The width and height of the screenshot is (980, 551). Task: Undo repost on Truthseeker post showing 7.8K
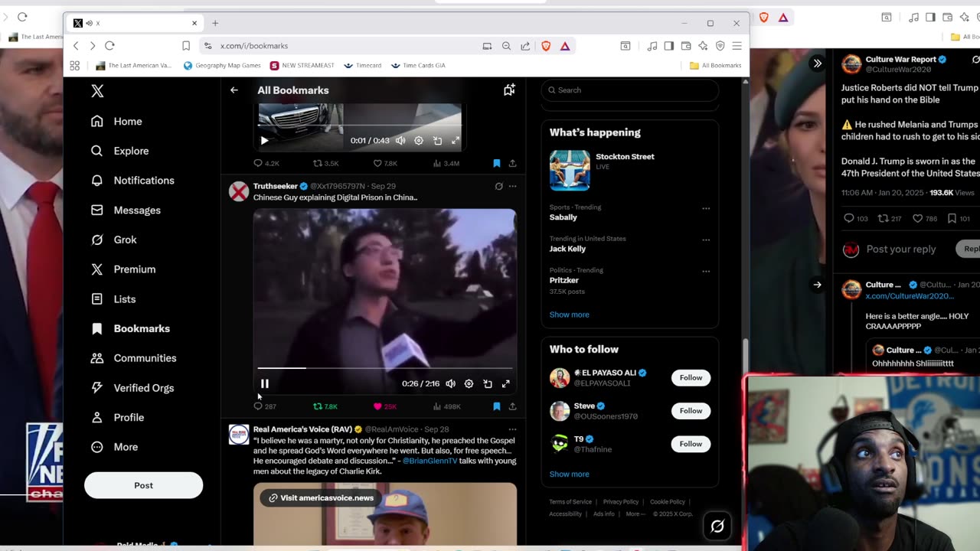coord(325,406)
